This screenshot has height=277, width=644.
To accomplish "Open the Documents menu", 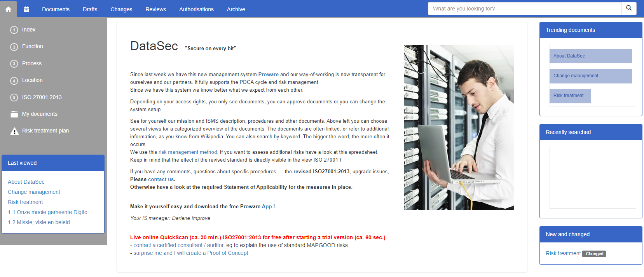I will 56,9.
